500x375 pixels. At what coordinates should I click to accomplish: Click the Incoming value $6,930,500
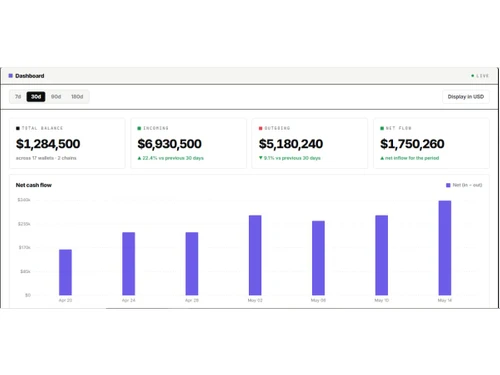pyautogui.click(x=169, y=144)
